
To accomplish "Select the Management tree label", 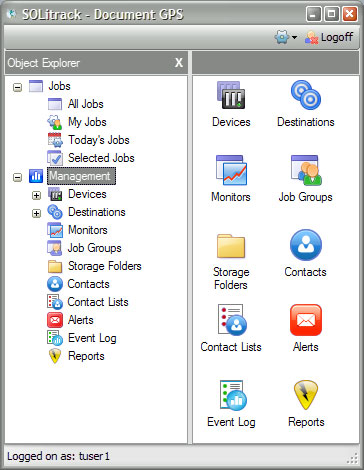I will click(81, 176).
